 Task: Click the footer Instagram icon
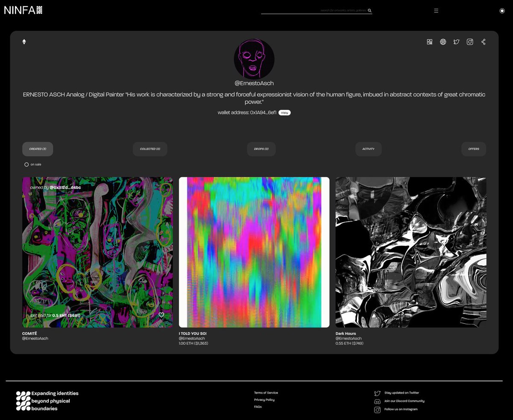(x=377, y=410)
